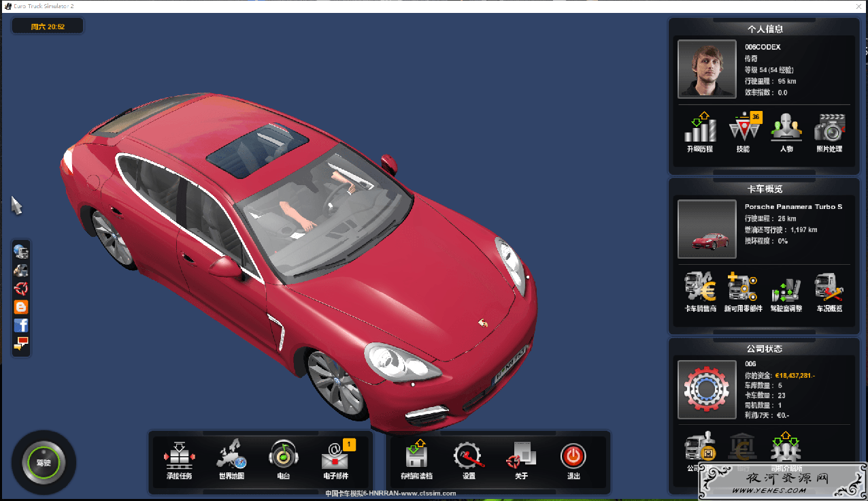
Task: Click the 利润/7天 profit line
Action: click(x=767, y=415)
